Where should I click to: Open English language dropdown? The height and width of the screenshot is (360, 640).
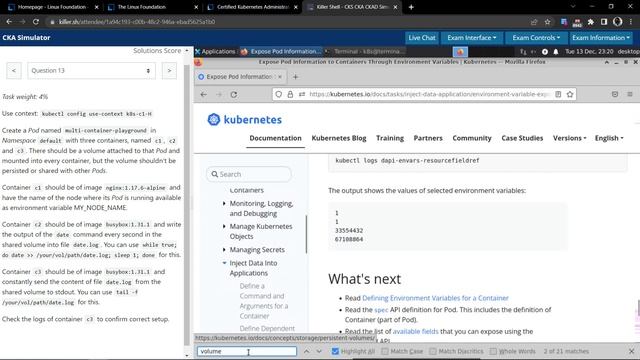(x=609, y=138)
